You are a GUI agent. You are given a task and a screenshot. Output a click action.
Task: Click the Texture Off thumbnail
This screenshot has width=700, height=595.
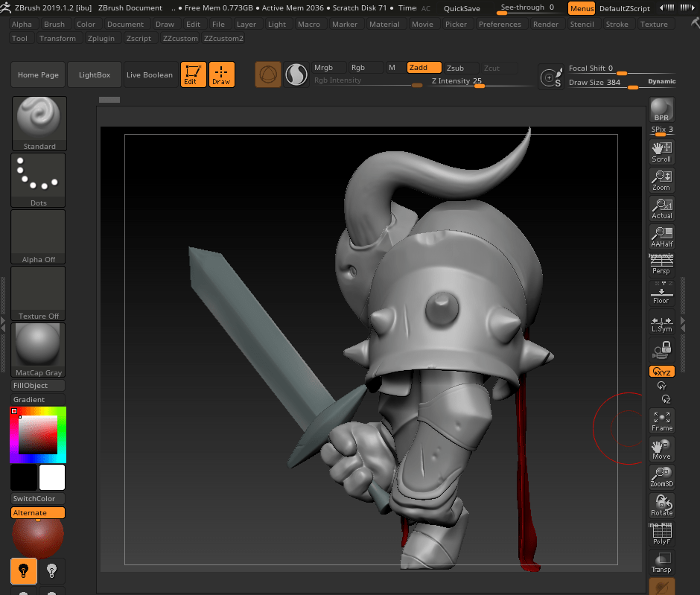click(x=39, y=293)
